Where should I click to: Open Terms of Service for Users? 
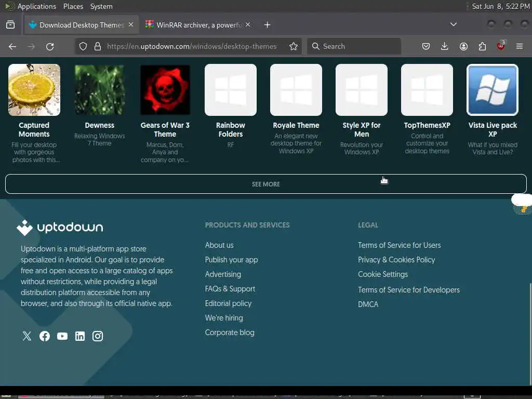click(x=400, y=245)
